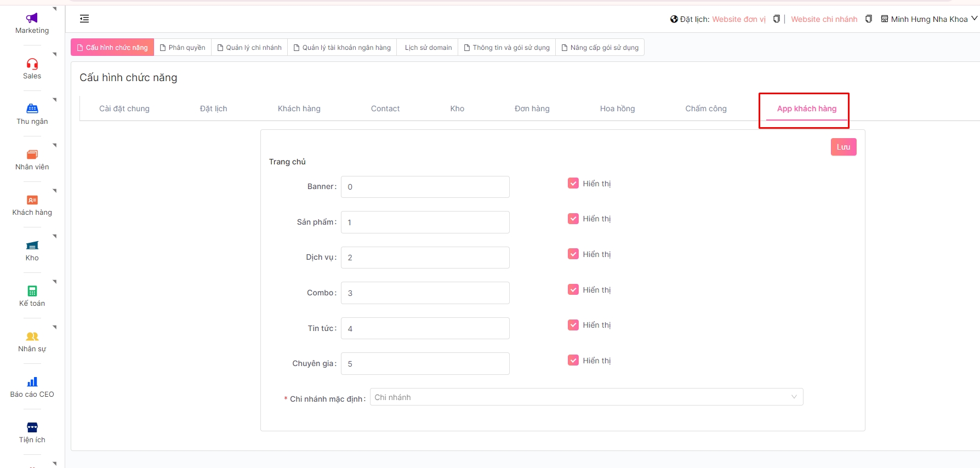Image resolution: width=980 pixels, height=468 pixels.
Task: Copy the Website đơn vị link icon
Action: [x=776, y=19]
